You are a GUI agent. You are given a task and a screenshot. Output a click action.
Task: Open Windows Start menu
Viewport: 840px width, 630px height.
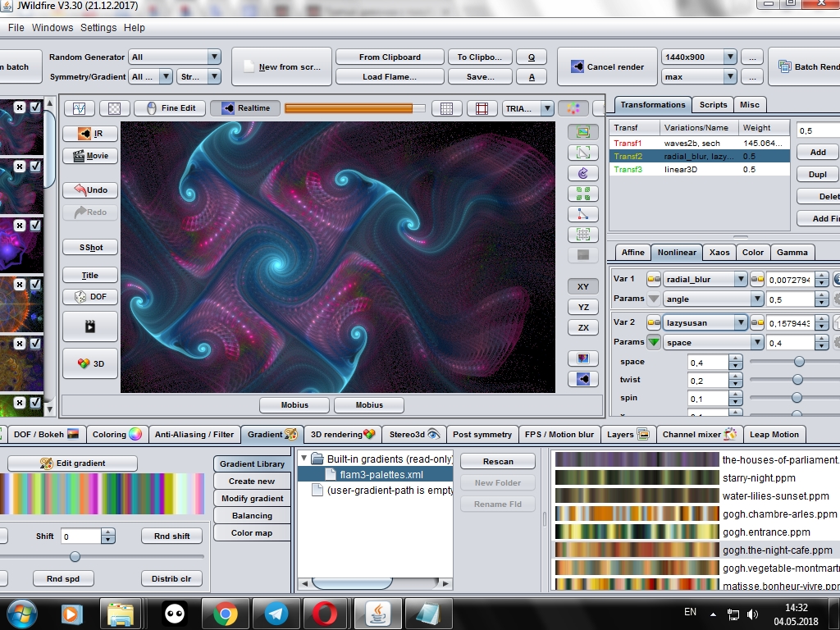point(21,614)
